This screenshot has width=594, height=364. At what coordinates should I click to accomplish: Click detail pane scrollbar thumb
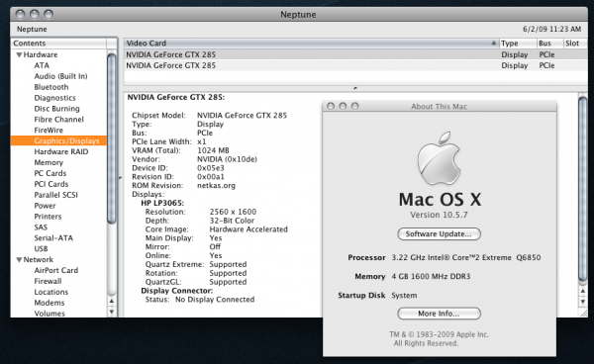coord(583,189)
